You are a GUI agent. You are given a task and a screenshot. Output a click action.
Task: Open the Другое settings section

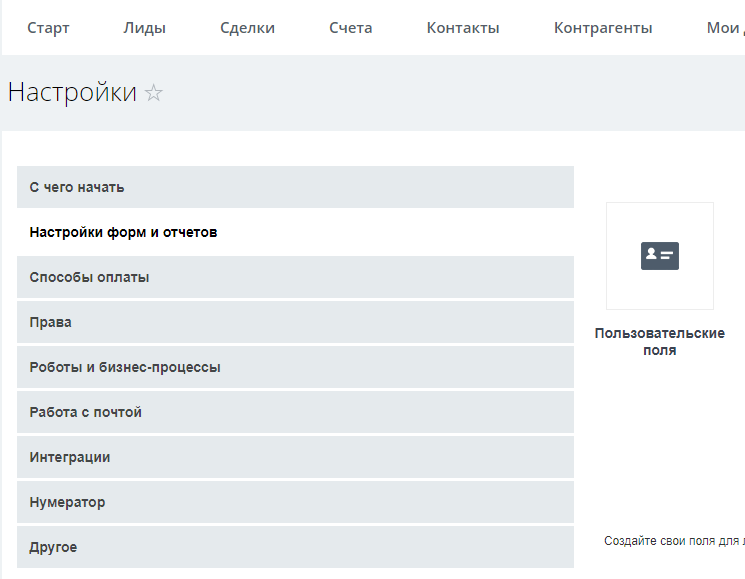pyautogui.click(x=295, y=547)
